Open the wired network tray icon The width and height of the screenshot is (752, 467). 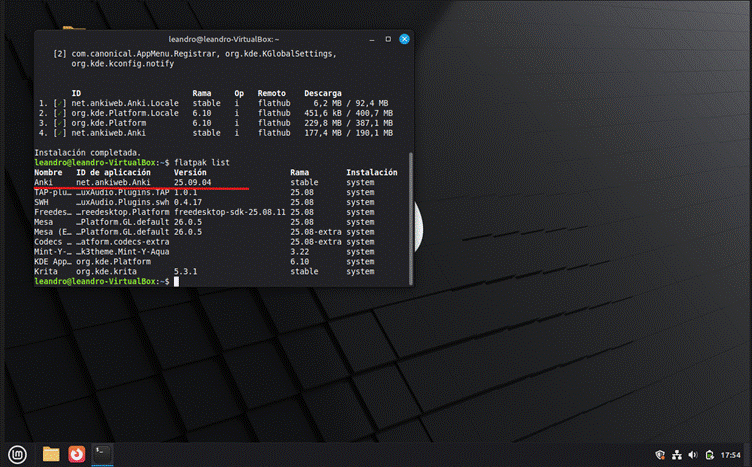point(677,455)
